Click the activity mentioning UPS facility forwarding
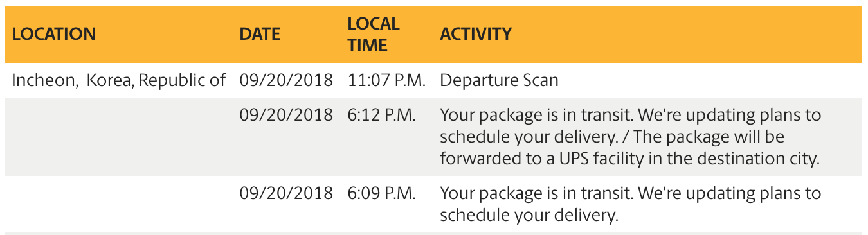This screenshot has width=868, height=235. (631, 137)
